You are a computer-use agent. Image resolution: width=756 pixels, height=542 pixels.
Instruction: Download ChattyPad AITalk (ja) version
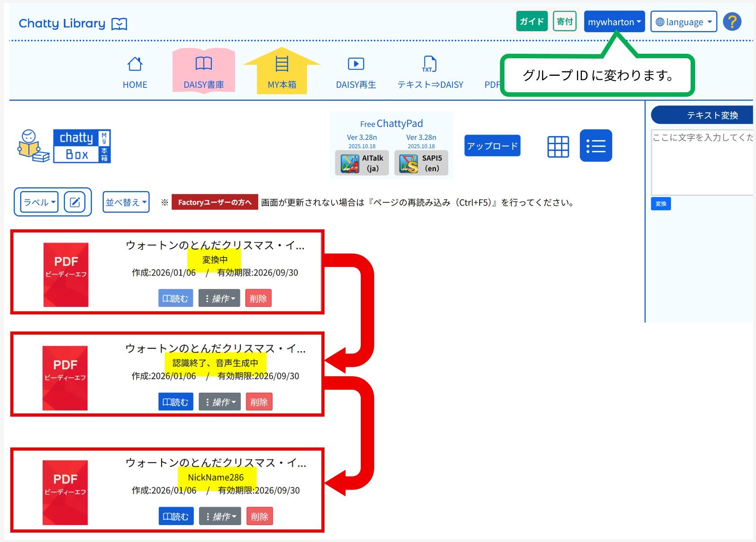(x=362, y=163)
